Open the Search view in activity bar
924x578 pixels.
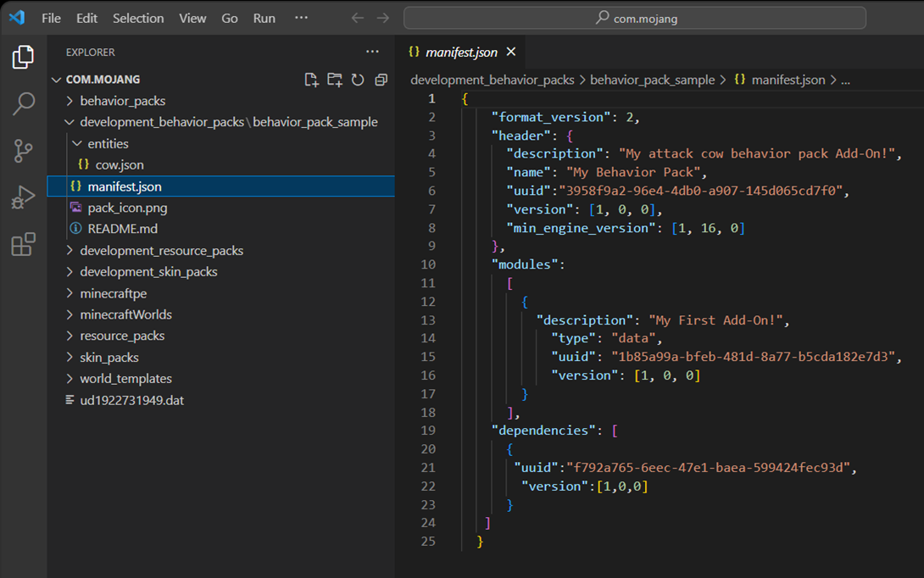click(23, 103)
